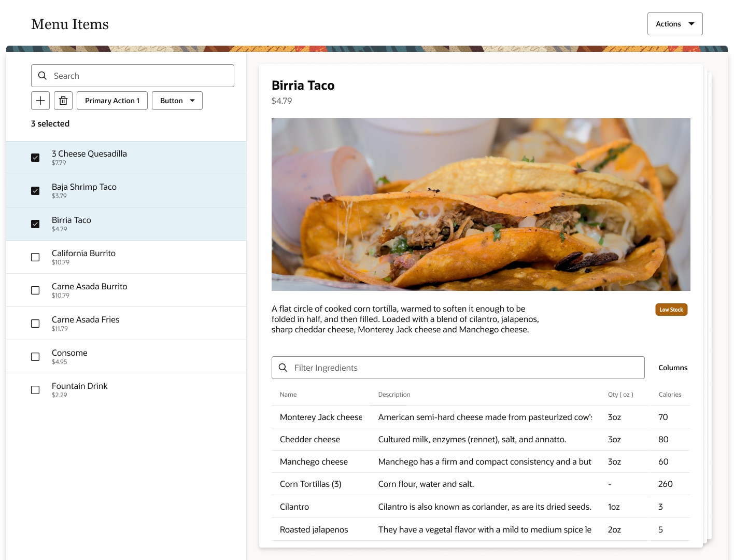This screenshot has width=734, height=560.
Task: Click the Birria Taco food photo
Action: (481, 204)
